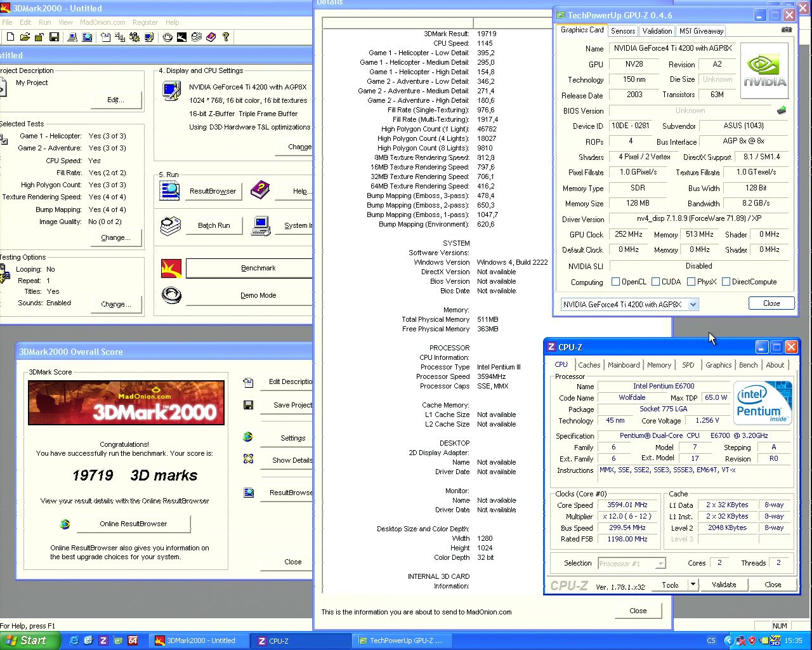Click the purple help book icon beside Help button

[260, 189]
